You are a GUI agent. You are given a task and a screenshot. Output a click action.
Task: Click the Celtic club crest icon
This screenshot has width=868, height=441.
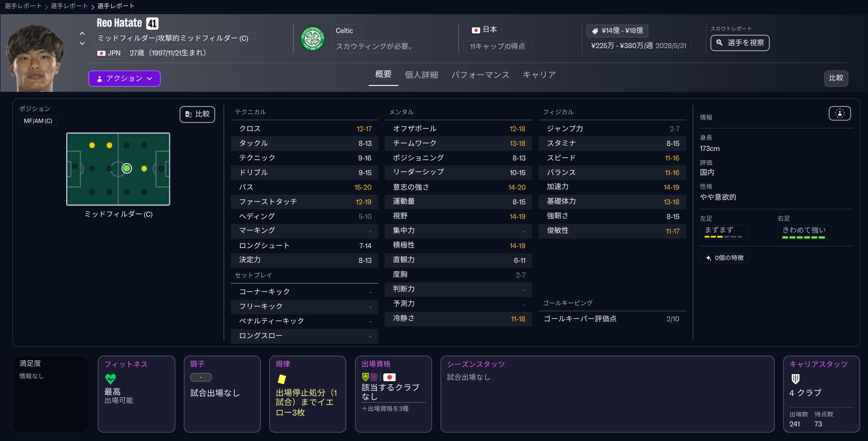tap(312, 39)
